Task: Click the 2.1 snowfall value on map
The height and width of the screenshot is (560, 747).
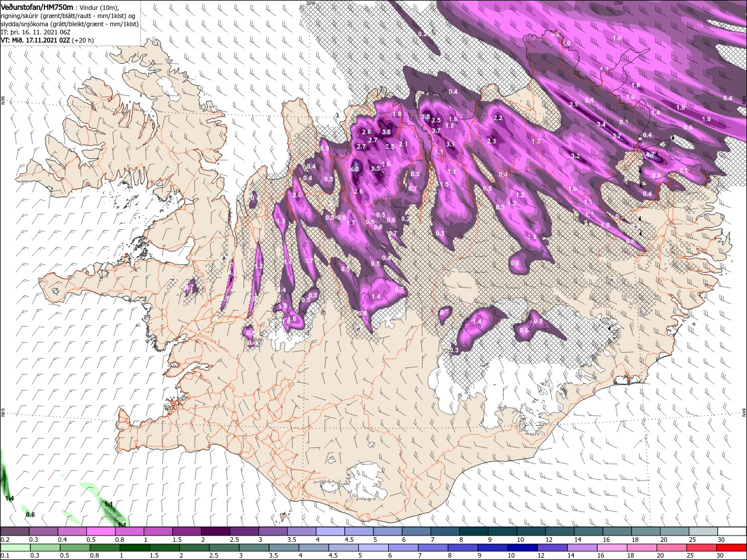Action: 403,144
